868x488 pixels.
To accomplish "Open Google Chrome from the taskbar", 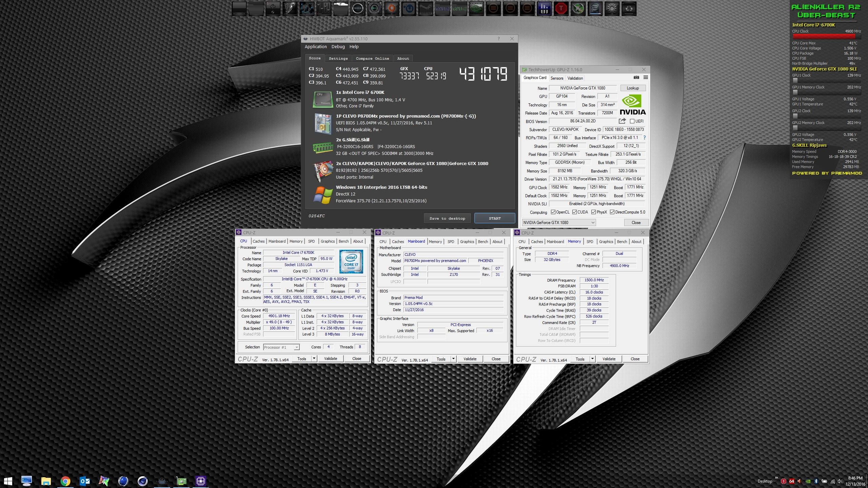I will tap(65, 481).
